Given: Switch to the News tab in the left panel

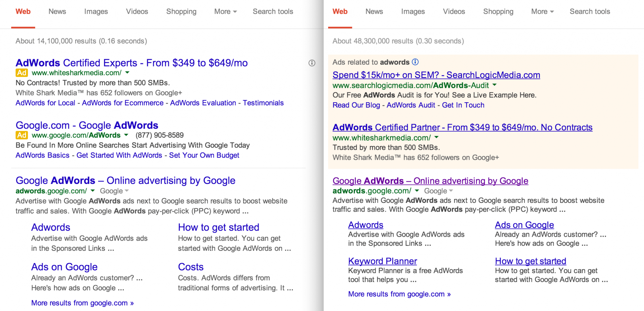Looking at the screenshot, I should click(x=57, y=12).
